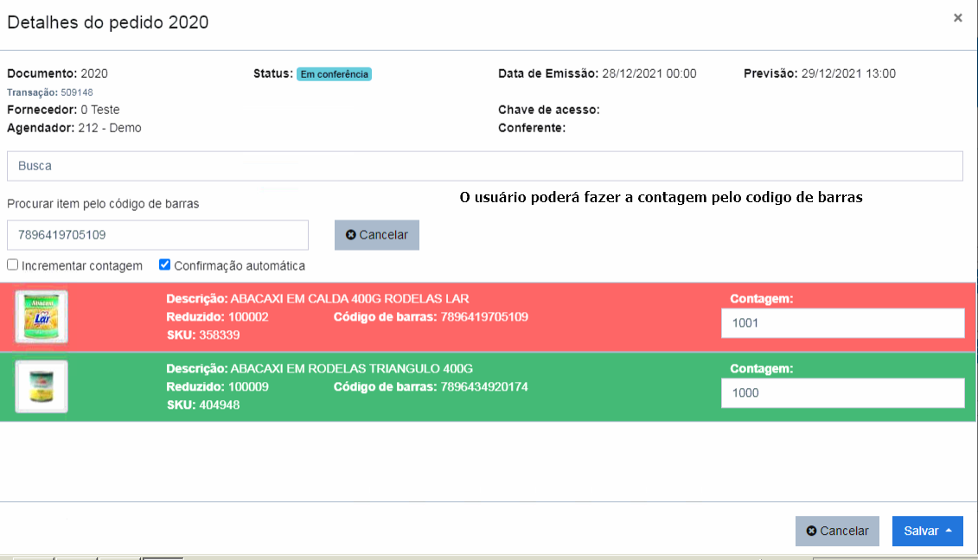The width and height of the screenshot is (978, 560).
Task: Open the Abacaxi em Calda Lar product image
Action: [42, 317]
